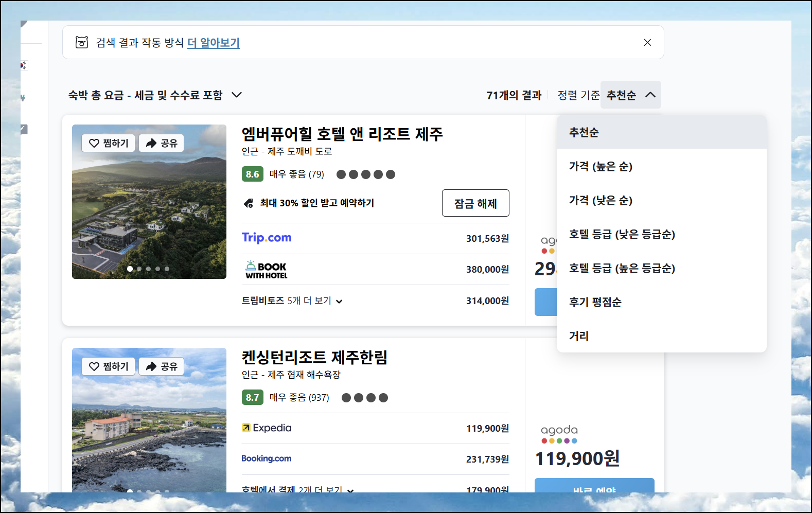This screenshot has width=812, height=513.
Task: Choose the Trip.com offer 301,563원
Action: coord(376,238)
